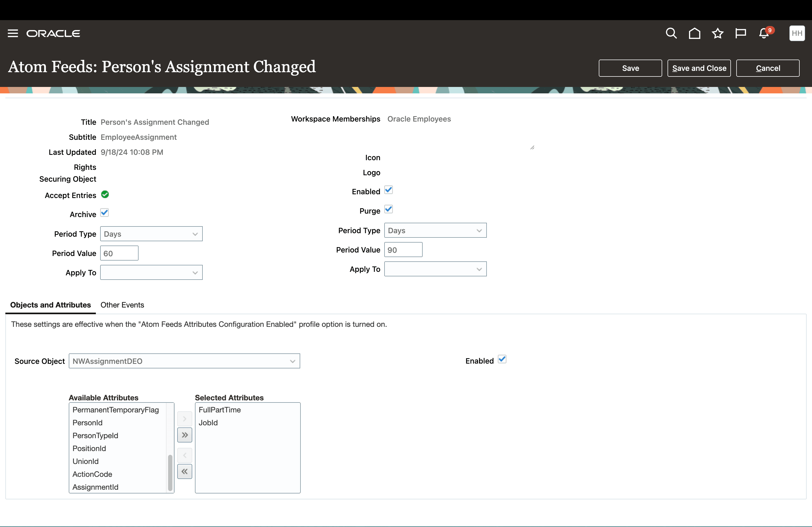Open the navigation hamburger menu
The width and height of the screenshot is (812, 527).
(x=13, y=33)
